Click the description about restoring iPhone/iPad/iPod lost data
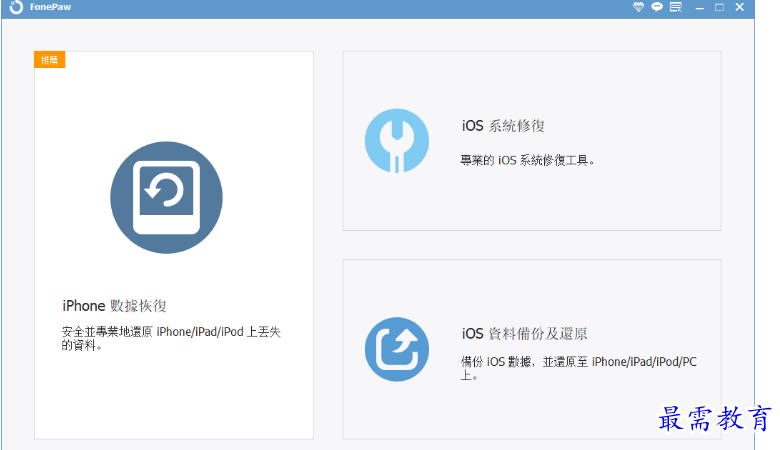The width and height of the screenshot is (780, 450). tap(171, 338)
